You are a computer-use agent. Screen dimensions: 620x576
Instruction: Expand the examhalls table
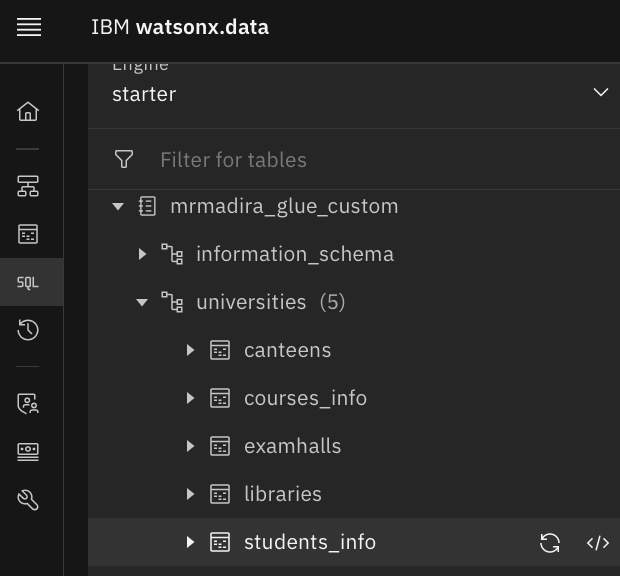[x=190, y=446]
